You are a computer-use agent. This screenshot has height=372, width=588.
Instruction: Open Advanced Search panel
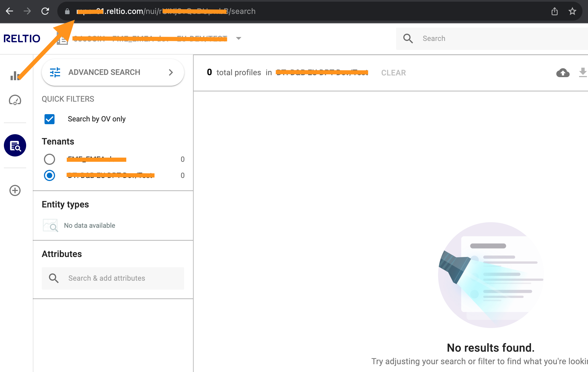coord(112,72)
